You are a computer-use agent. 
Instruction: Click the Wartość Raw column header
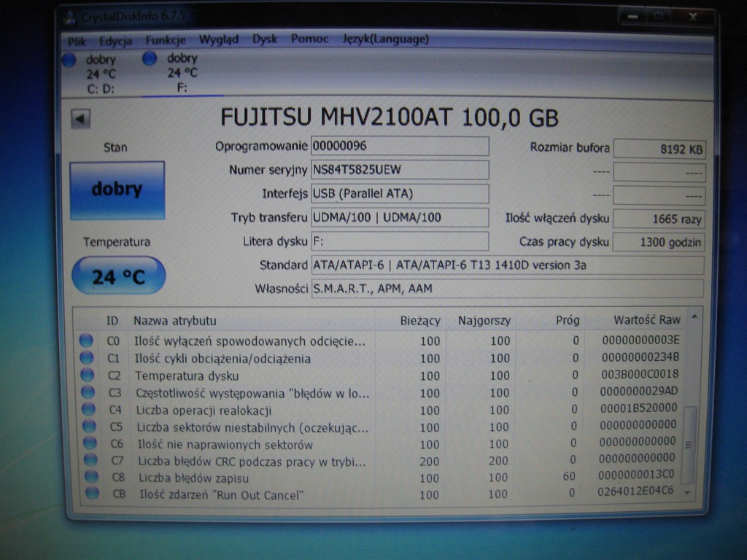click(635, 319)
